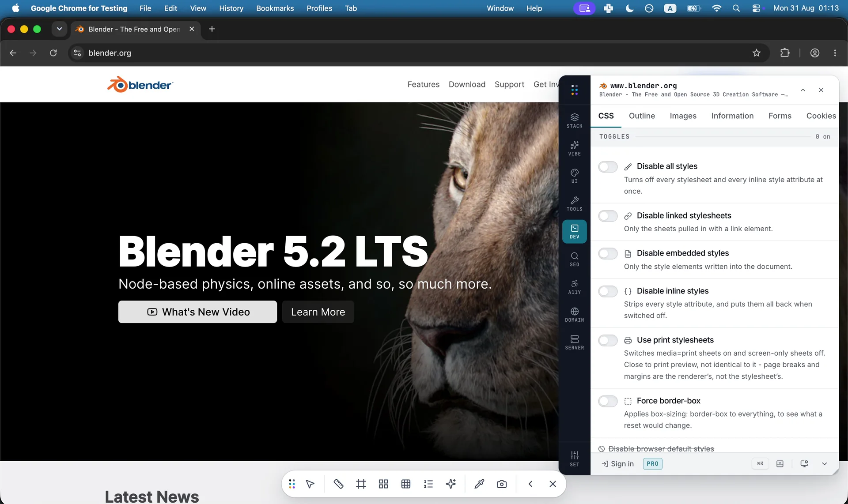
Task: Switch to the Cookies tab
Action: click(x=821, y=116)
